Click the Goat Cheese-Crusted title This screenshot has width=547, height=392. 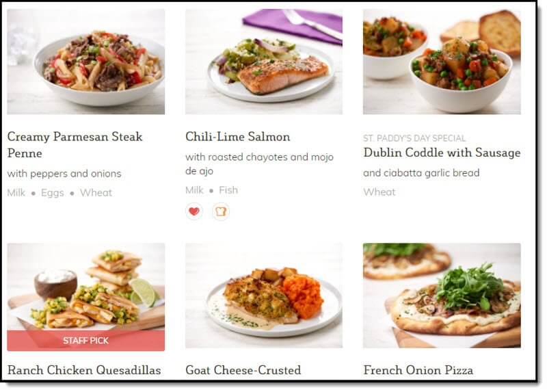(243, 370)
